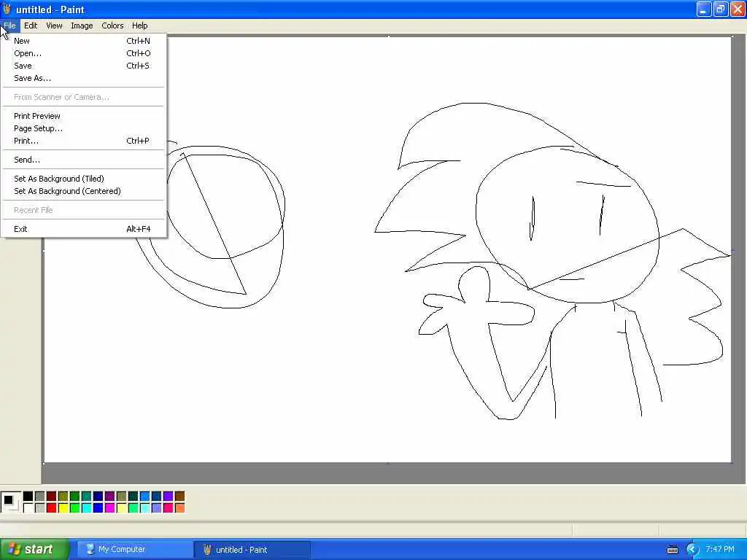Viewport: 747px width, 560px height.
Task: Expand hidden system tray icons chevron
Action: click(x=692, y=550)
